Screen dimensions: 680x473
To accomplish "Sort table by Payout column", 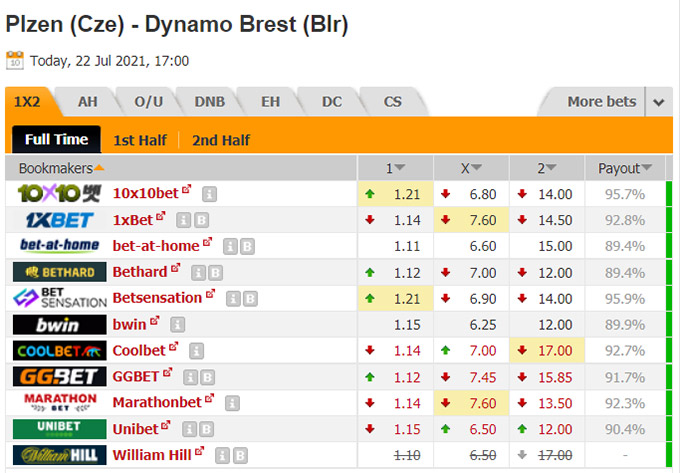I will click(625, 168).
